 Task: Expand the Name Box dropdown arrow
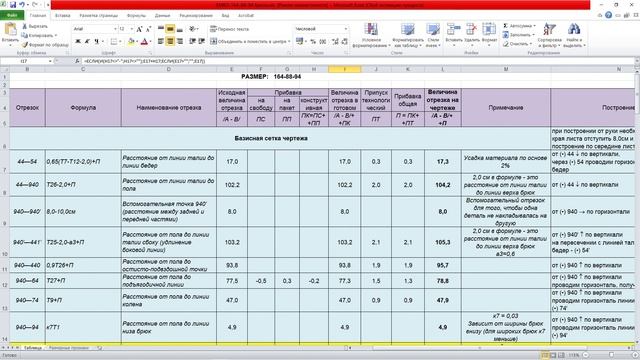point(50,61)
